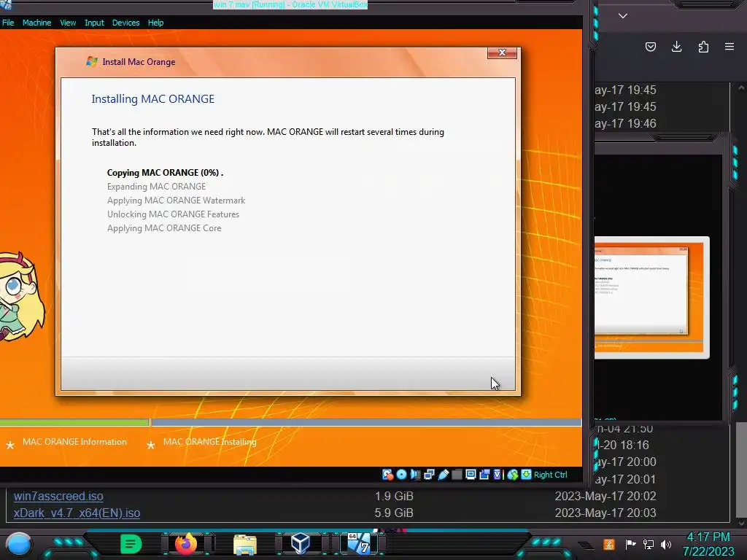Image resolution: width=747 pixels, height=560 pixels.
Task: Open the Help menu
Action: (155, 23)
